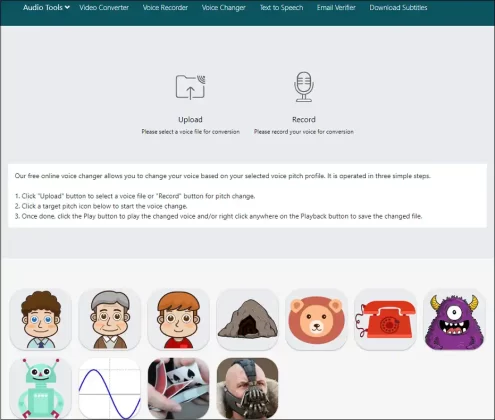Select the curly-haired boy voice icon

[41, 319]
